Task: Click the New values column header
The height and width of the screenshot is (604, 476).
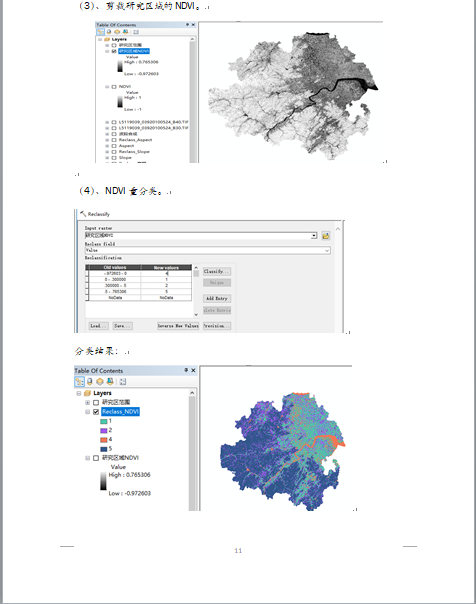Action: [166, 267]
